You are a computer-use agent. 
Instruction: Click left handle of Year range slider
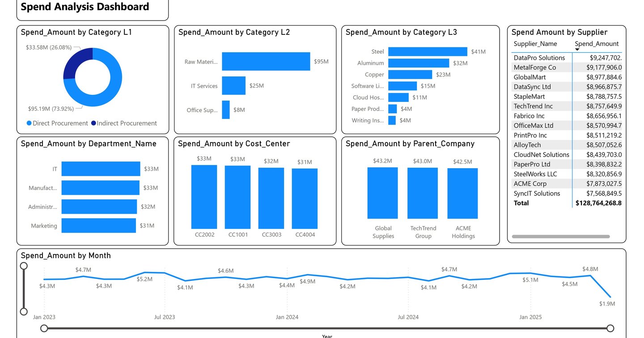click(x=44, y=328)
